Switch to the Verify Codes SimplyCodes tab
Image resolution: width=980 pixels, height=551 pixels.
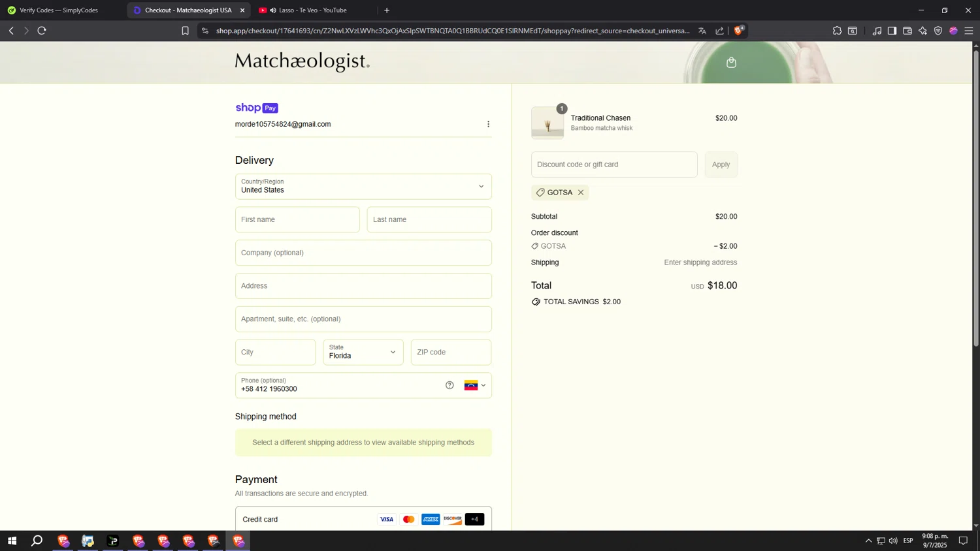point(59,10)
